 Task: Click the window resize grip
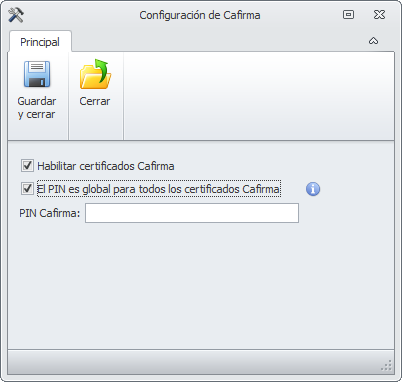click(387, 365)
